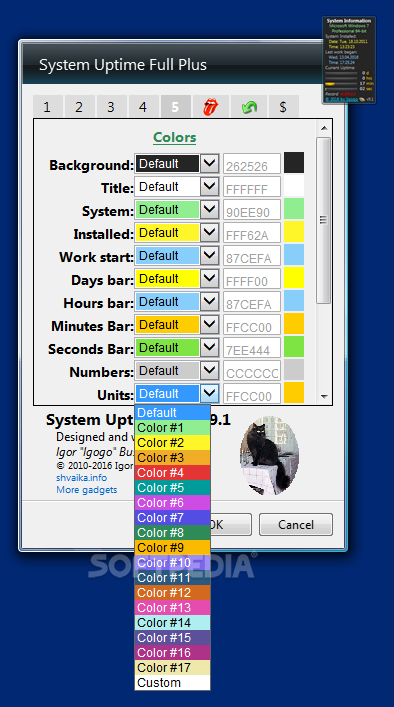The width and height of the screenshot is (394, 707).
Task: Click the Background dark color swatch
Action: point(294,162)
